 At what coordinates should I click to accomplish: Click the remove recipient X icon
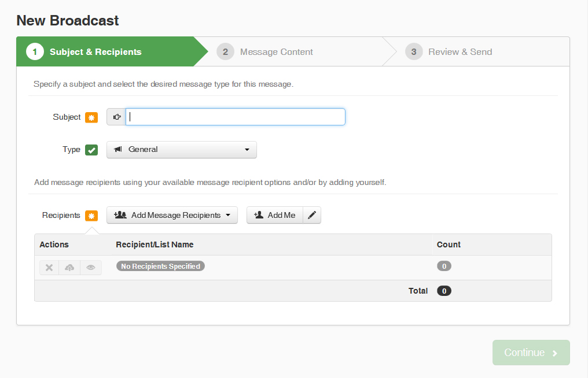point(49,268)
